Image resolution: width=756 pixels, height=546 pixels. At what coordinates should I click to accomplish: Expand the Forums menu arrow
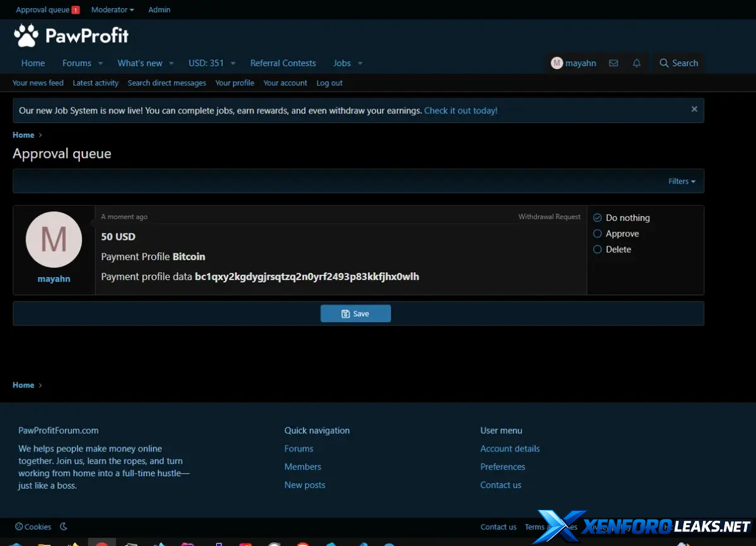(x=100, y=64)
